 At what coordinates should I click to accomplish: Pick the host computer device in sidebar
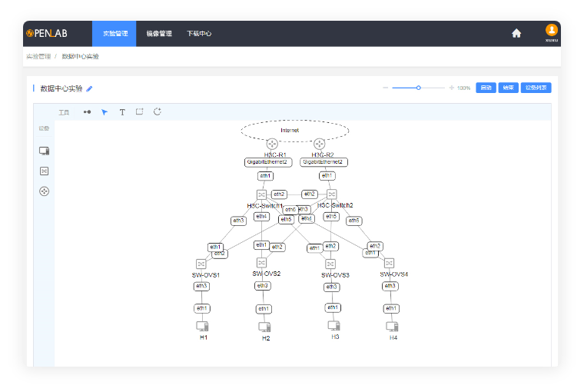tap(45, 151)
